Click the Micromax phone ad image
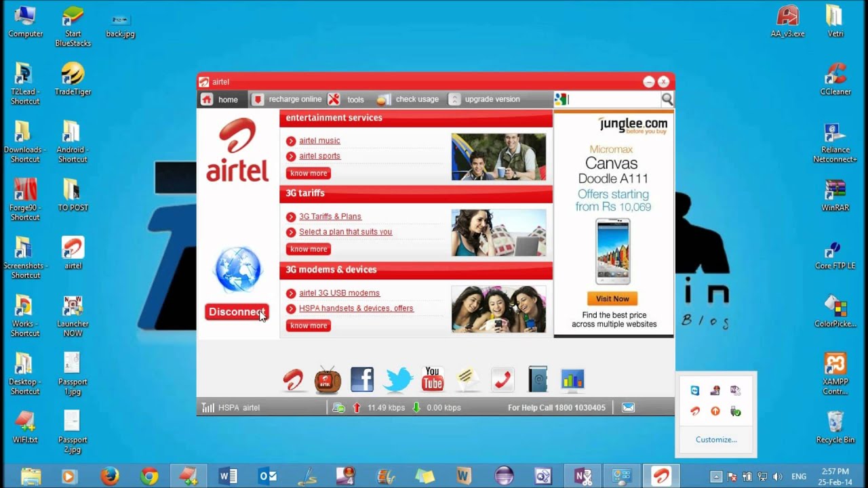The height and width of the screenshot is (488, 868). [612, 251]
